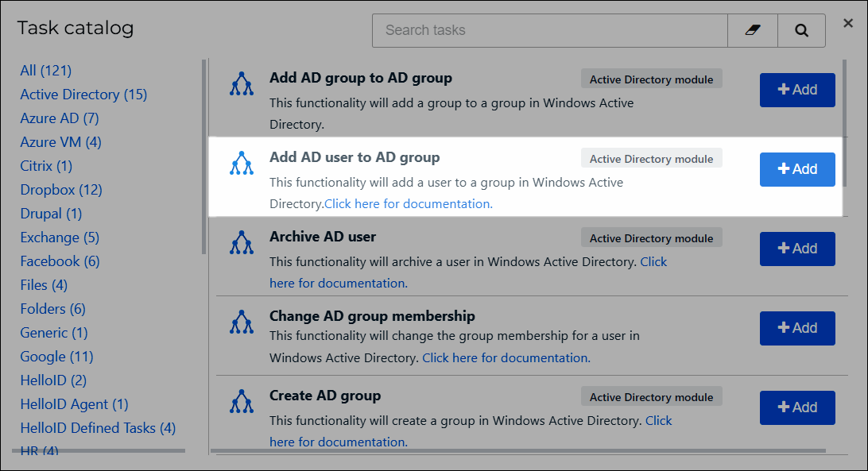Click the eraser icon to clear search

pyautogui.click(x=752, y=30)
